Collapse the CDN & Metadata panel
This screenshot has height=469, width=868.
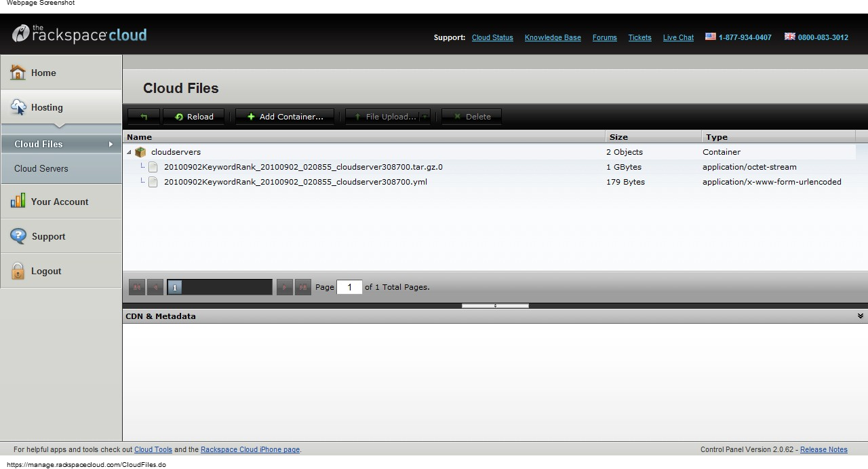861,316
